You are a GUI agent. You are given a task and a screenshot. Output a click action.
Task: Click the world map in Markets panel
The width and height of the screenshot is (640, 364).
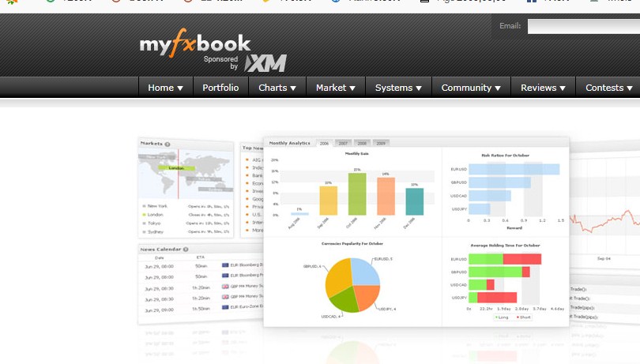185,171
